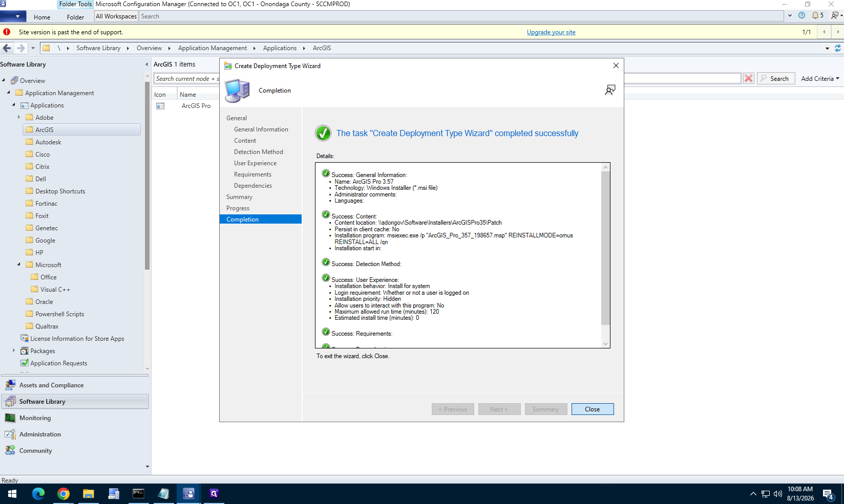Viewport: 844px width, 504px height.
Task: Click the All Workspaces search scope button
Action: point(116,16)
